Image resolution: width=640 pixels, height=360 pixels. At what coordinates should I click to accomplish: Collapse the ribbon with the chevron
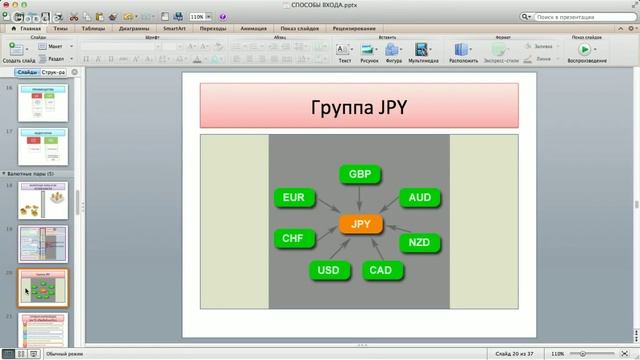(x=620, y=29)
